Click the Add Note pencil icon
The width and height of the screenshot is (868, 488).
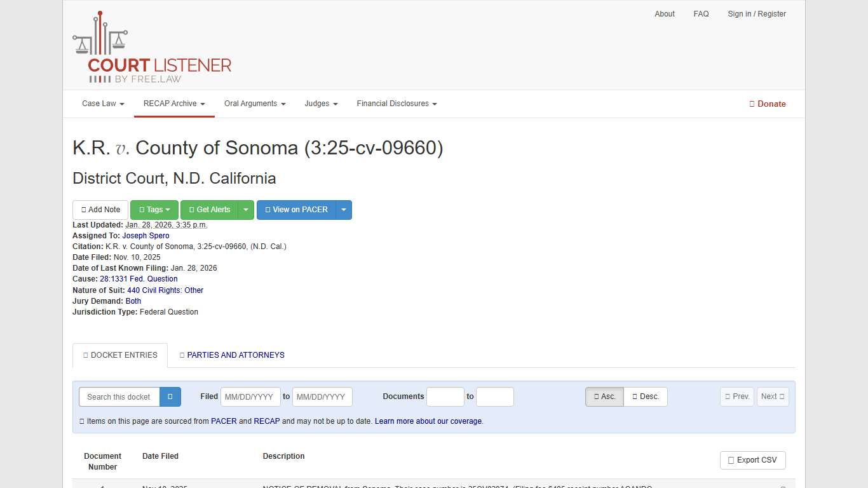84,210
